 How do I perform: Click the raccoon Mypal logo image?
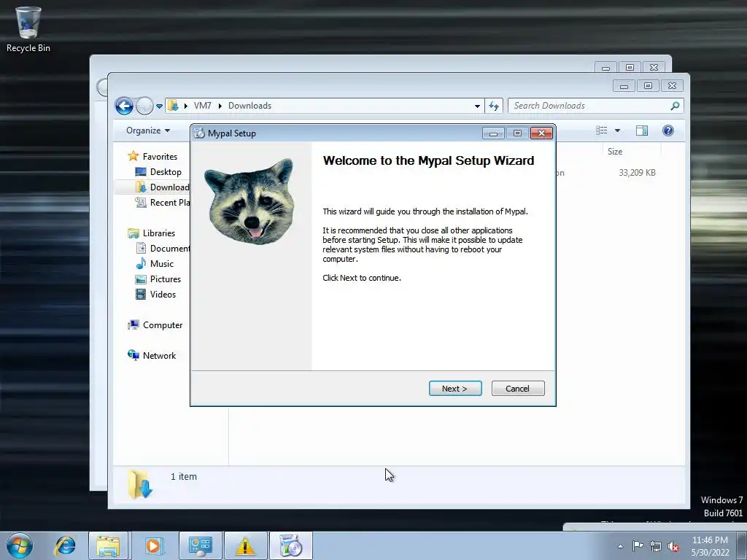[251, 201]
